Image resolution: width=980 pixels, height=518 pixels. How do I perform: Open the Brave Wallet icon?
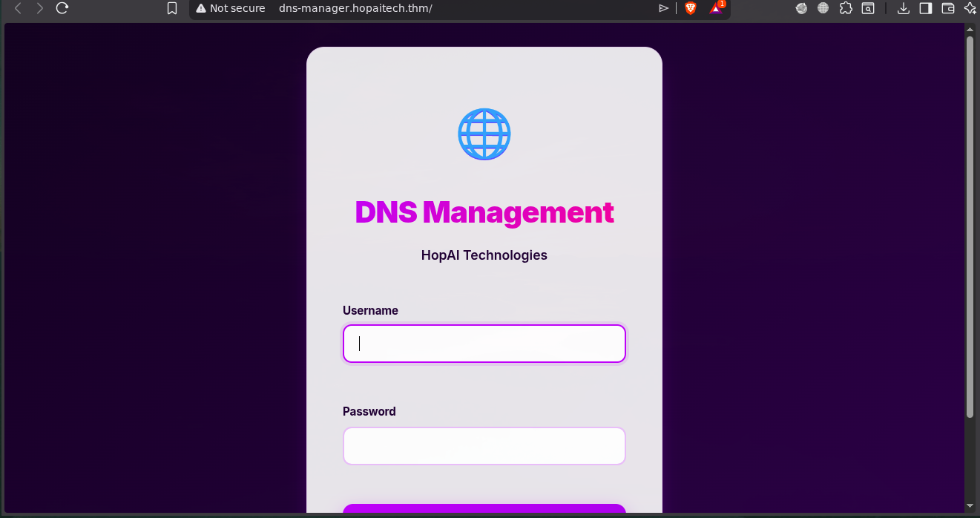(947, 8)
